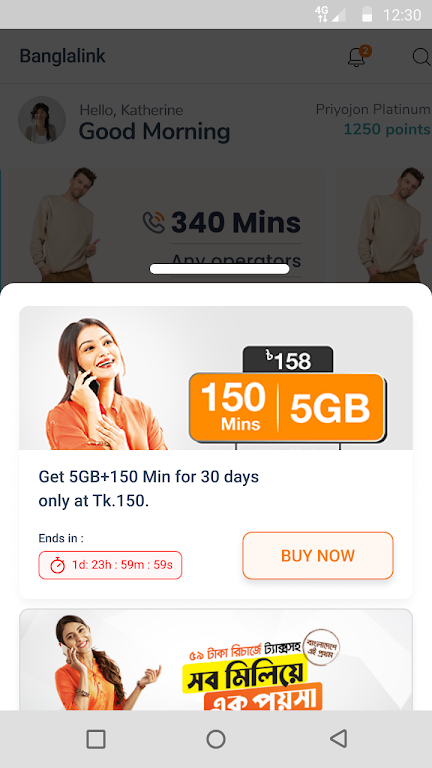
Task: Open Katherine's profile picture
Action: click(42, 120)
